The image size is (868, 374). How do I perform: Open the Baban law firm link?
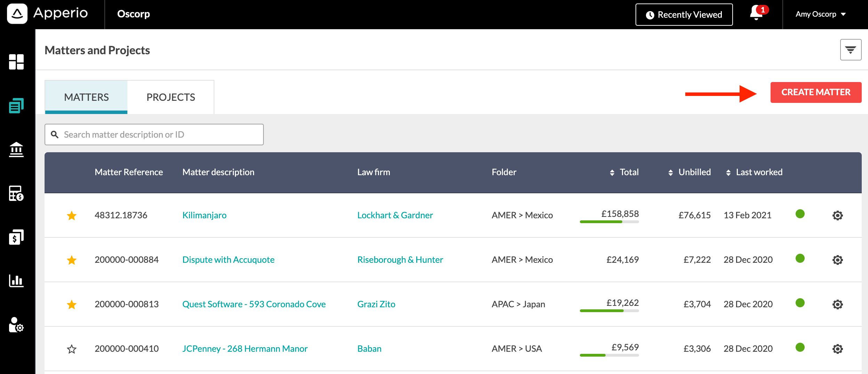tap(369, 349)
